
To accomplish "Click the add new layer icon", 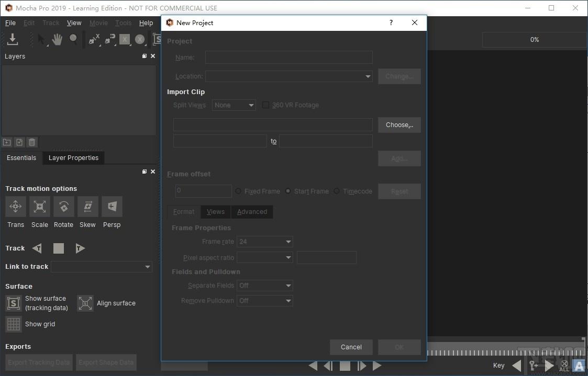I will [19, 142].
